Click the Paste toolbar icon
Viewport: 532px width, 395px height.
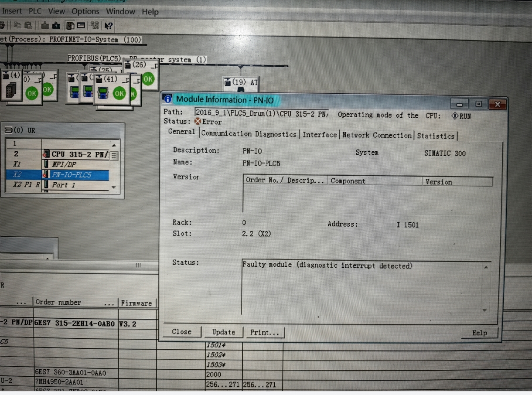coord(28,25)
